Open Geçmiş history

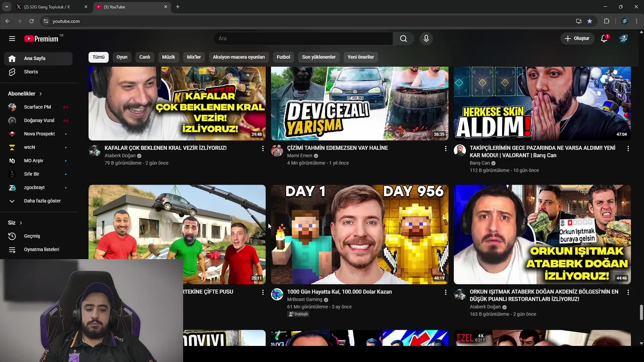click(38, 236)
